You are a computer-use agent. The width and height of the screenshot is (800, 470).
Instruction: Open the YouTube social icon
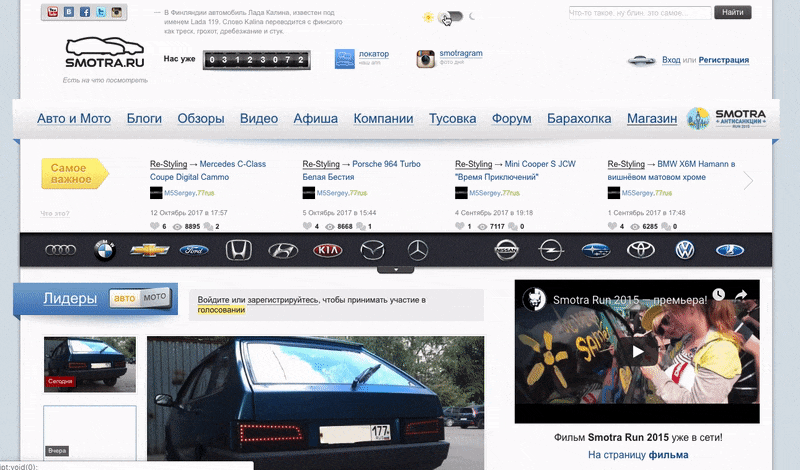point(53,12)
